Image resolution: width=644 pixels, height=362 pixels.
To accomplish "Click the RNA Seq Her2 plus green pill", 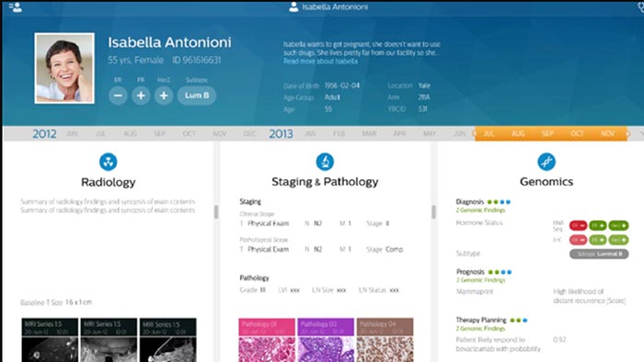I will point(618,225).
